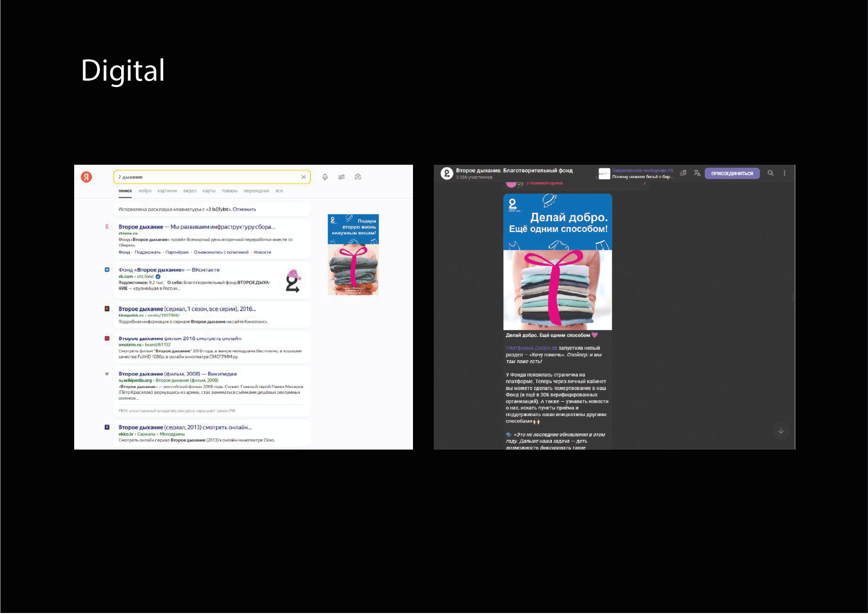Open result 'Второе дыхание — Мы развиваем инфраструктуру сбора'
The image size is (868, 614).
click(x=197, y=227)
